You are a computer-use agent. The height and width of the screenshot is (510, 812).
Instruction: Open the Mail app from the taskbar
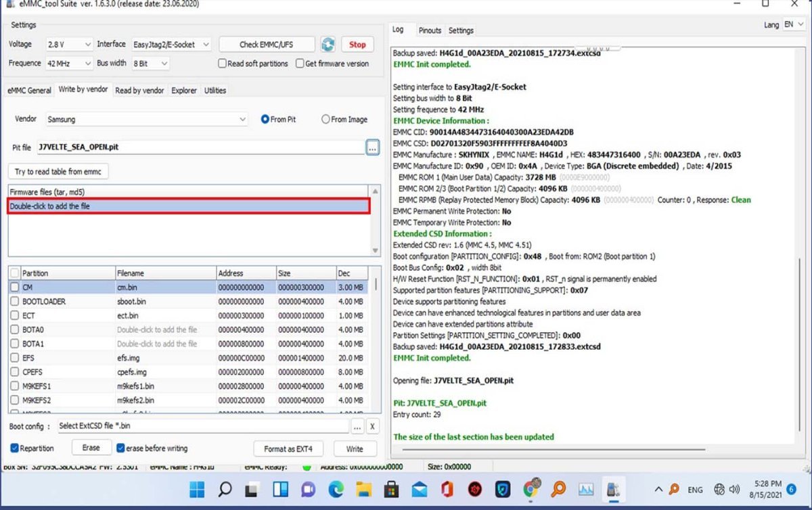tap(419, 489)
